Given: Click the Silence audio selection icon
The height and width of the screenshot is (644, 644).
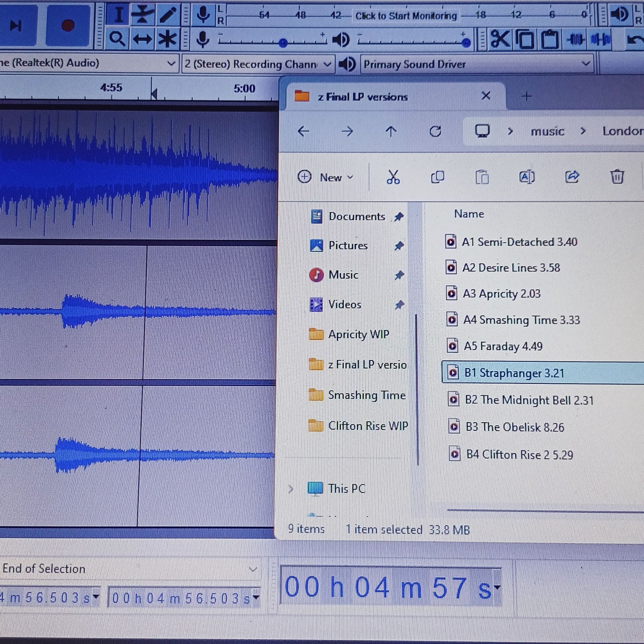Looking at the screenshot, I should pyautogui.click(x=601, y=39).
